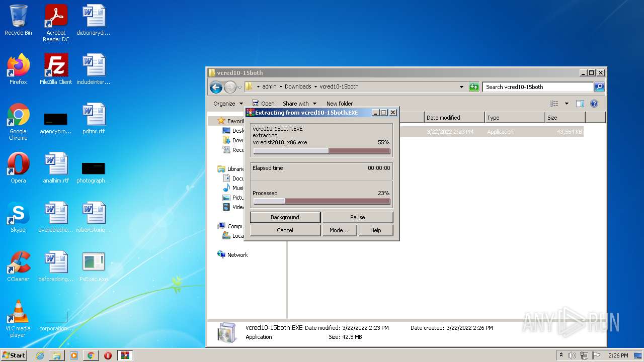The width and height of the screenshot is (644, 362).
Task: Click the volume speaker tray icon
Action: tap(572, 355)
